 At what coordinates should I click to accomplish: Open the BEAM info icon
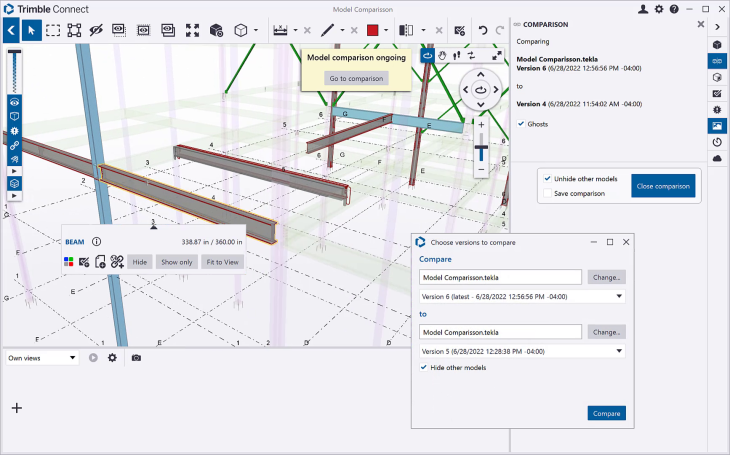pos(97,241)
